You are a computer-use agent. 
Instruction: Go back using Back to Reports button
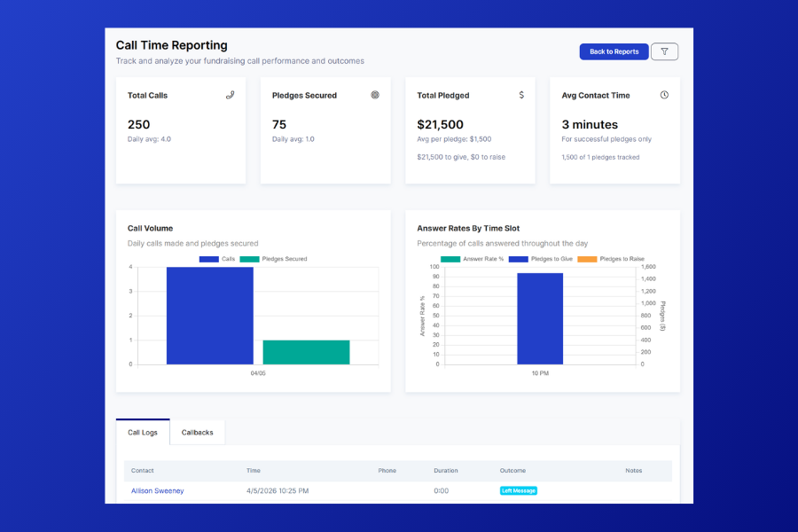tap(614, 51)
